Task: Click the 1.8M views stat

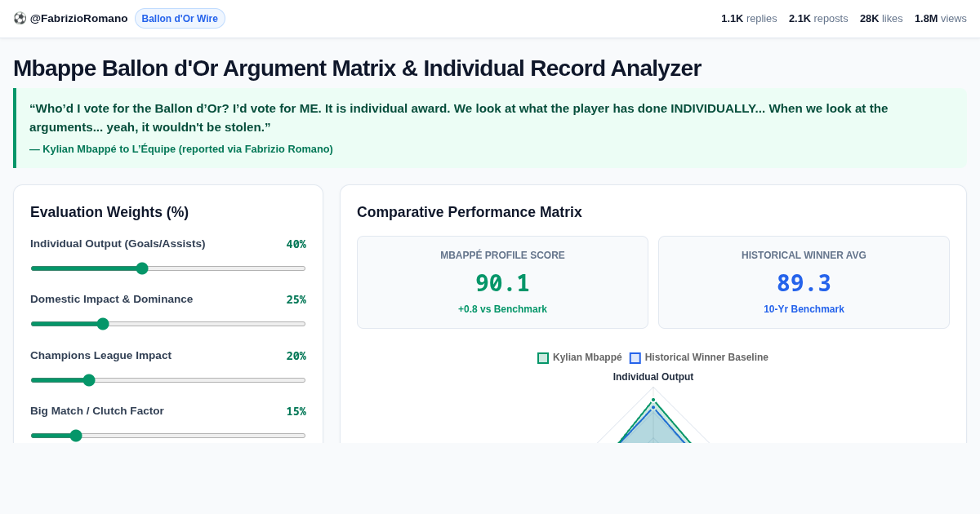Action: pyautogui.click(x=941, y=18)
